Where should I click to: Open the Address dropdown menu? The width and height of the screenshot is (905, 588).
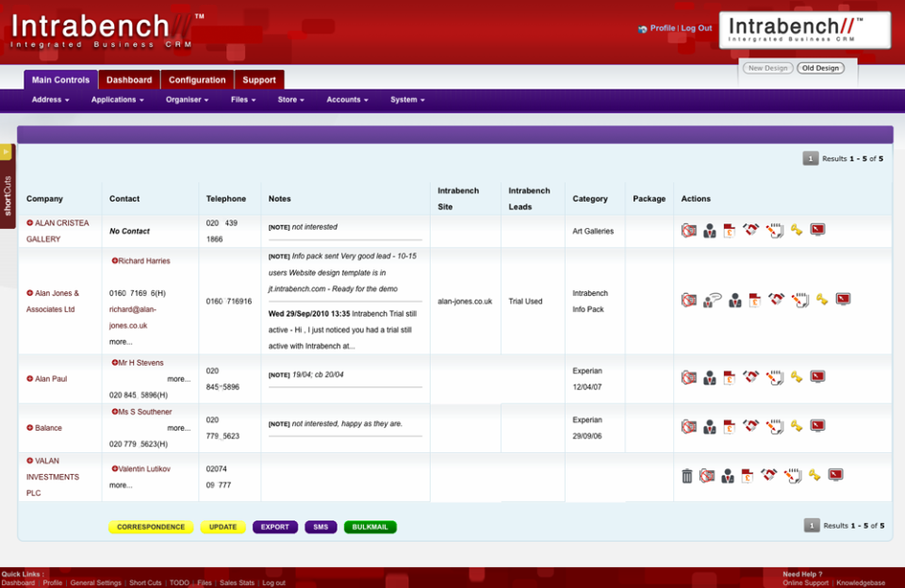tap(50, 100)
